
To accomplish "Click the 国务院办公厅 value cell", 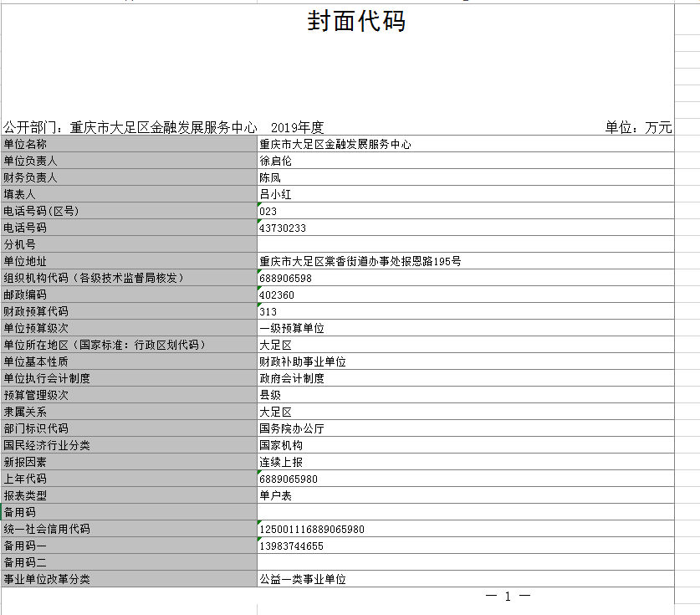I will [466, 428].
